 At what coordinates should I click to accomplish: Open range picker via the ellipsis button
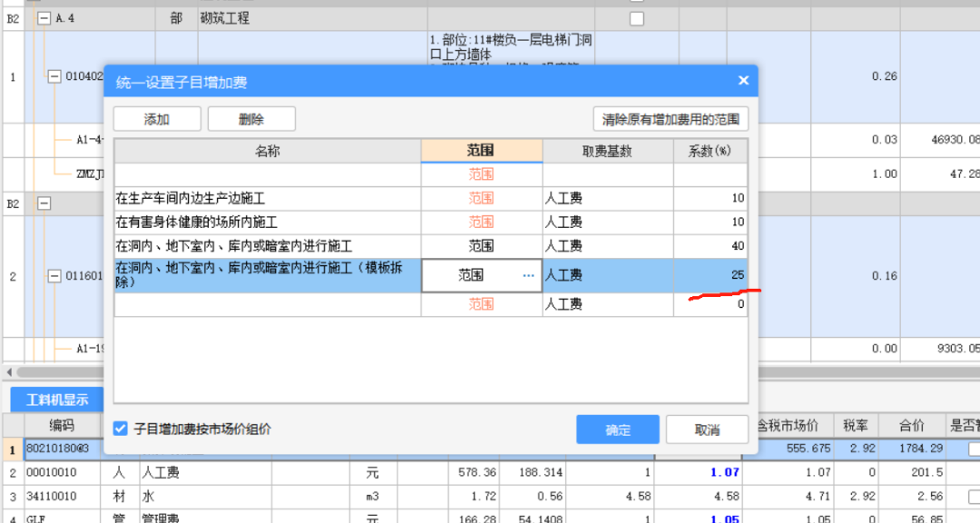pyautogui.click(x=528, y=275)
